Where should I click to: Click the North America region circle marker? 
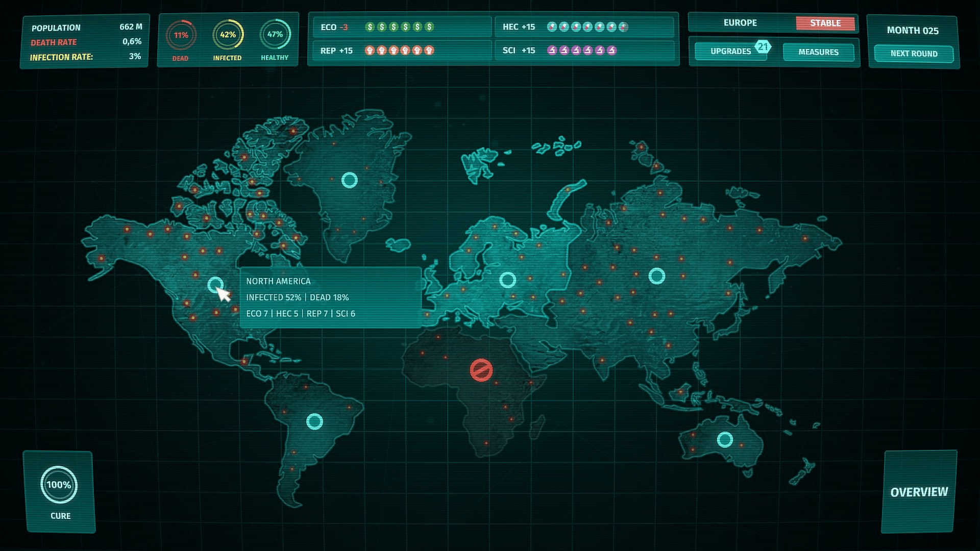pyautogui.click(x=215, y=284)
